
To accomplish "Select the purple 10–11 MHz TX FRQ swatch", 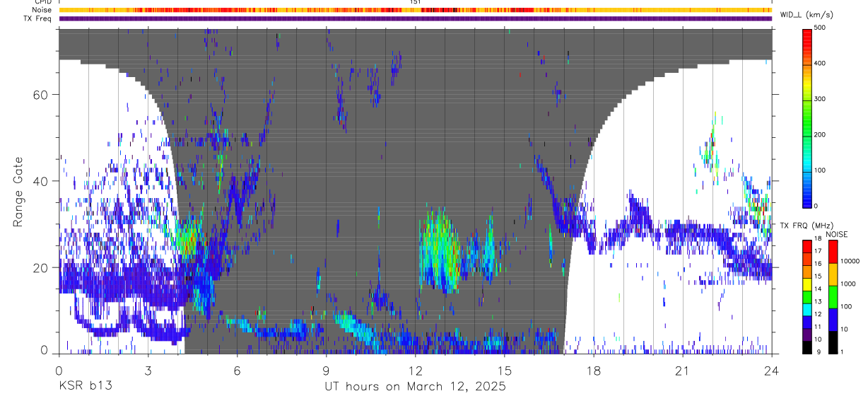I will coord(807,335).
